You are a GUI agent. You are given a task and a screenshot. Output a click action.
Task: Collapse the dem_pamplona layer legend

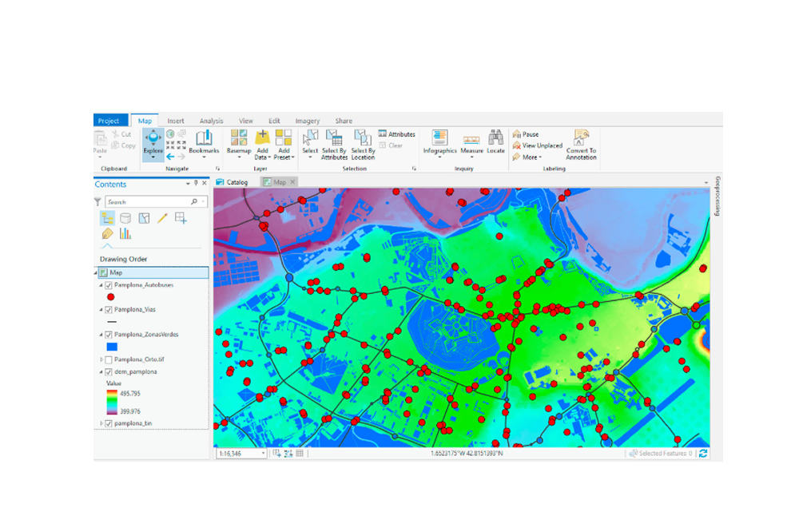click(101, 372)
